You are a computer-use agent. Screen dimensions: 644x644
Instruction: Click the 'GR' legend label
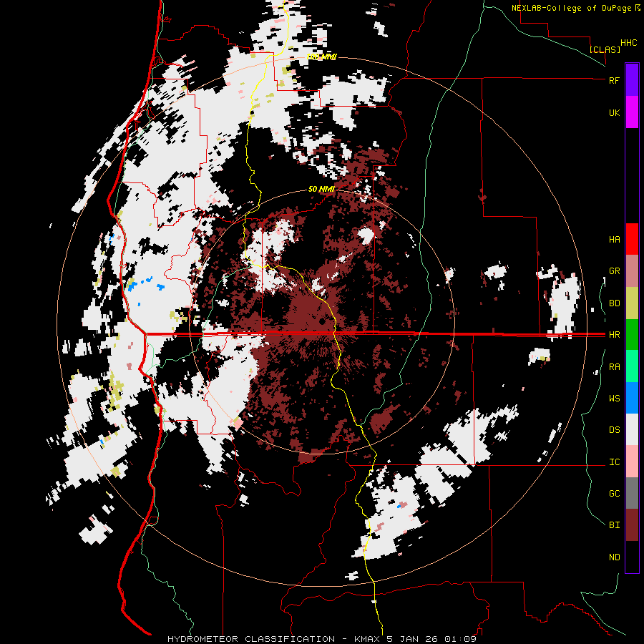pyautogui.click(x=614, y=271)
